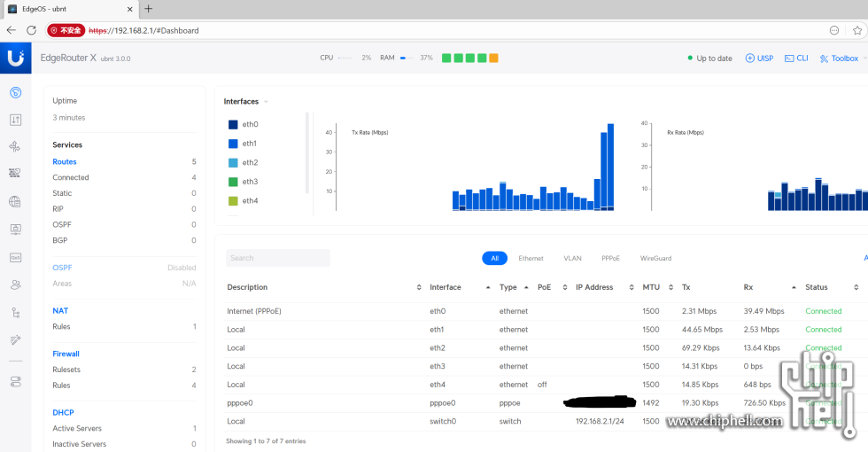The height and width of the screenshot is (452, 868).
Task: Toggle eth2 light blue legend swatch
Action: tap(233, 163)
